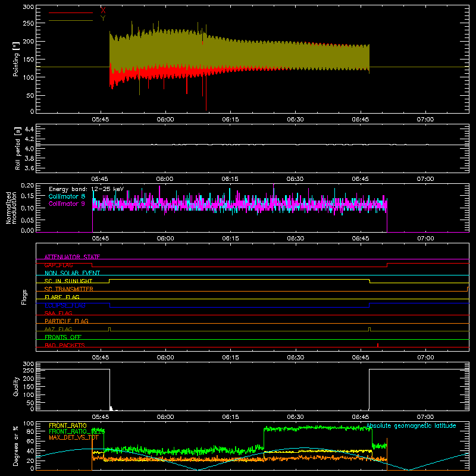Click the 'Energy band: 12-25 keV' annotation
The width and height of the screenshot is (476, 476).
(x=86, y=189)
